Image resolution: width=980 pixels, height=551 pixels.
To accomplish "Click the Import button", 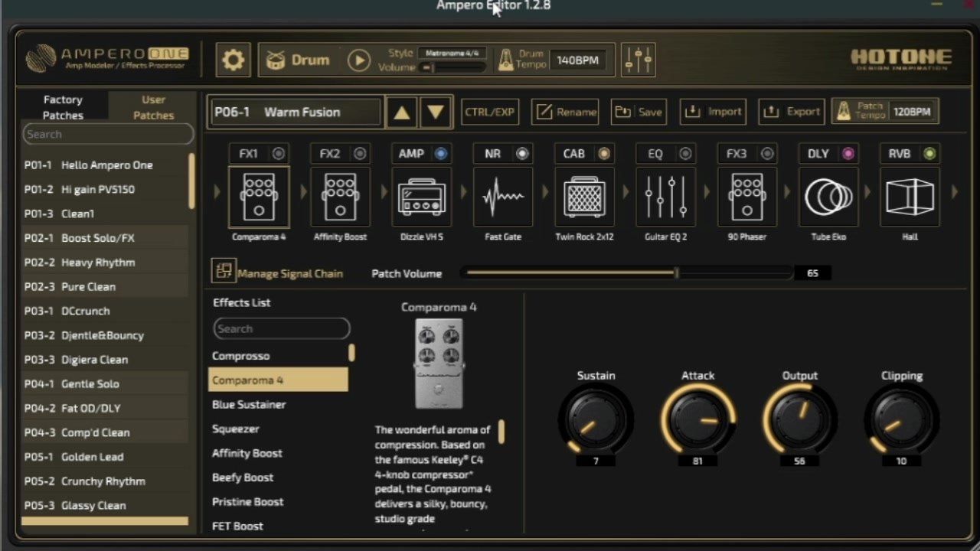I will point(712,112).
